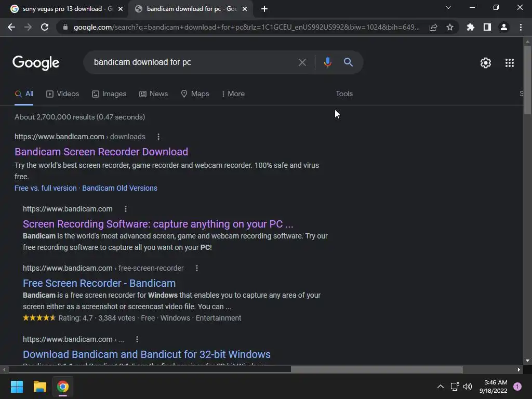Open options for the free-screen-recorder result
This screenshot has height=399, width=532.
pos(197,268)
